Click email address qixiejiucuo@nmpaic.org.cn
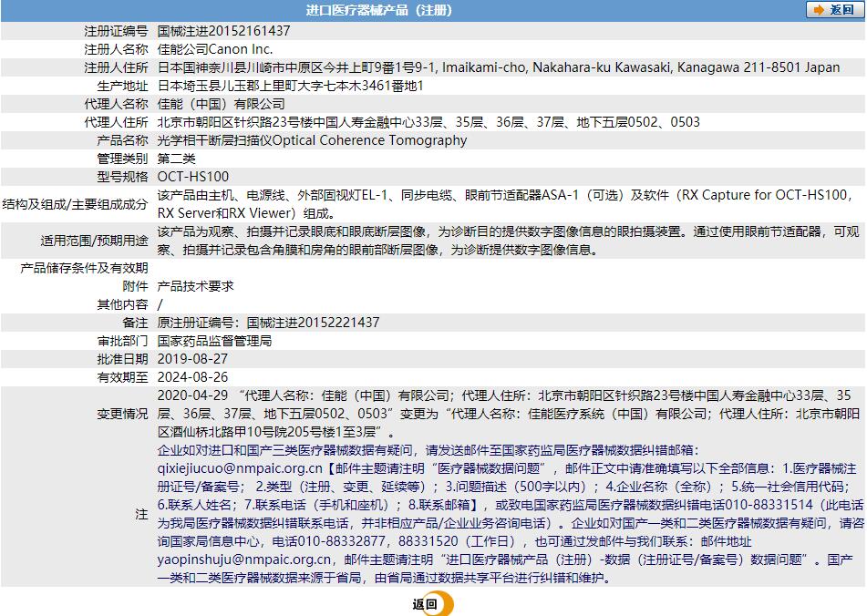 tap(240, 468)
